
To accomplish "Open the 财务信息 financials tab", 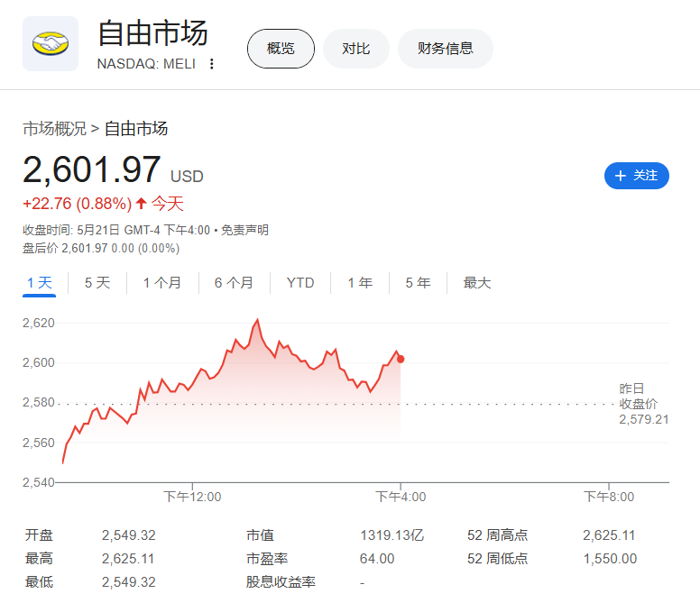I will coord(446,49).
